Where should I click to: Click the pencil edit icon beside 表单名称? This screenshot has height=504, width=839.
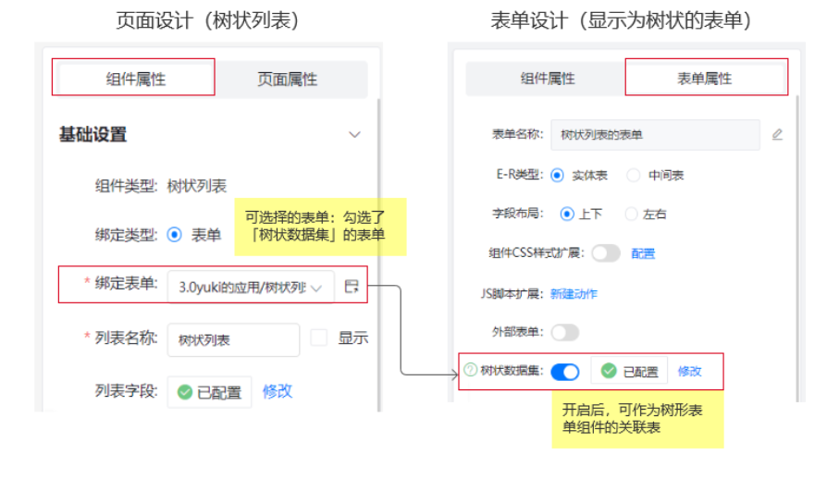[777, 134]
